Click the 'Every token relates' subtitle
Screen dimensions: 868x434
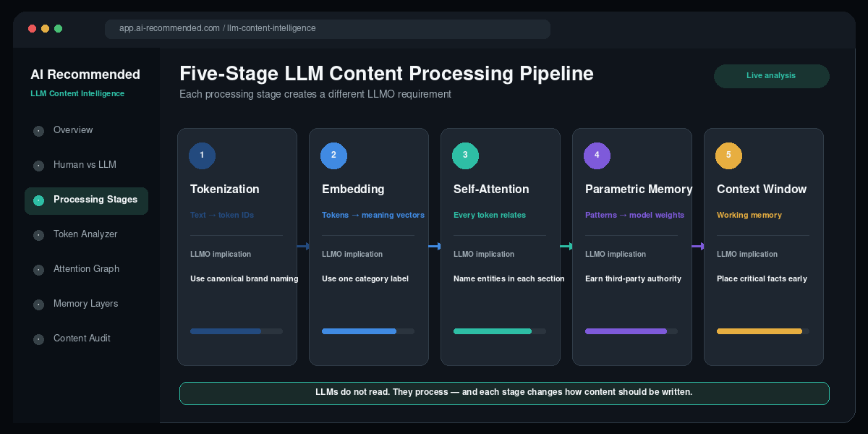coord(490,216)
